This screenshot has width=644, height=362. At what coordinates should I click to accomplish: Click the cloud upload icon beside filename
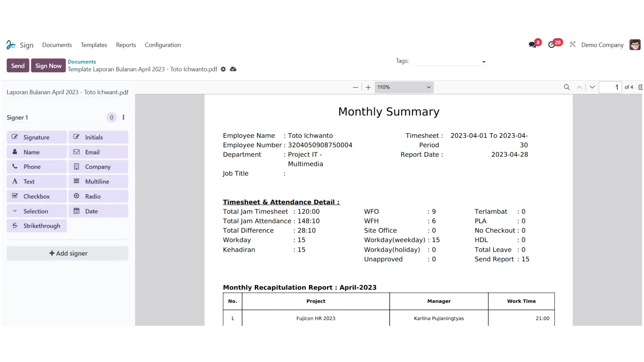(233, 69)
